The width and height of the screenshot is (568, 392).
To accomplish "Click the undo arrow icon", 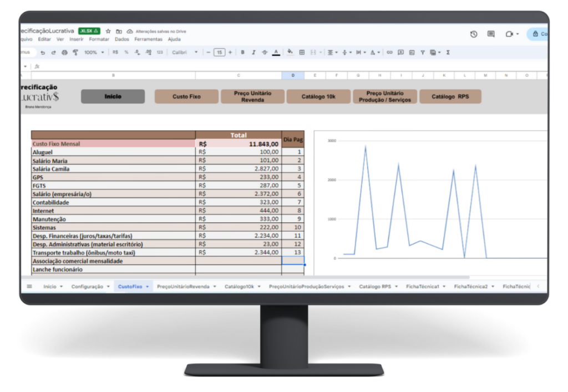I will click(43, 53).
